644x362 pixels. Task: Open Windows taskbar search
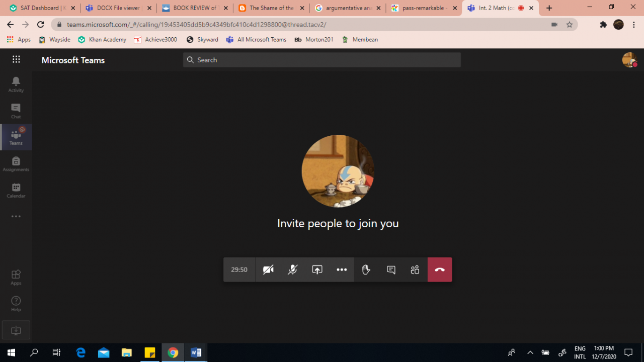34,352
